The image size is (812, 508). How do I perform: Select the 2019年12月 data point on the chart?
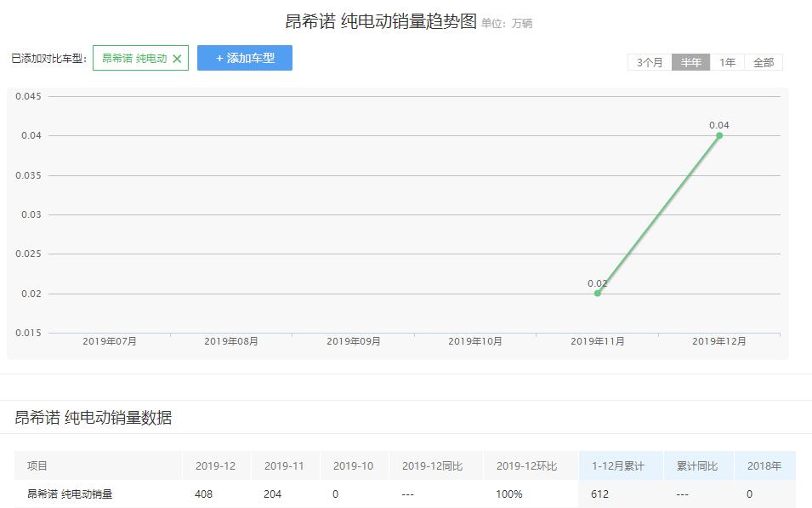(x=720, y=135)
